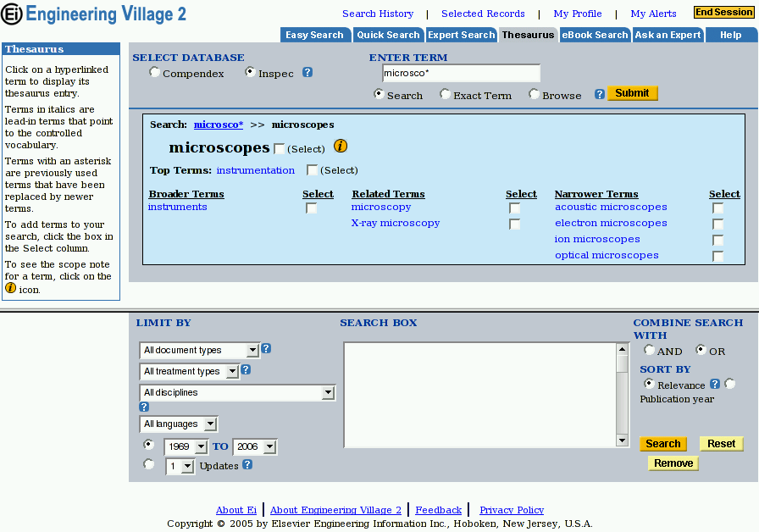
Task: Open the start year 1969 dropdown
Action: tap(186, 446)
